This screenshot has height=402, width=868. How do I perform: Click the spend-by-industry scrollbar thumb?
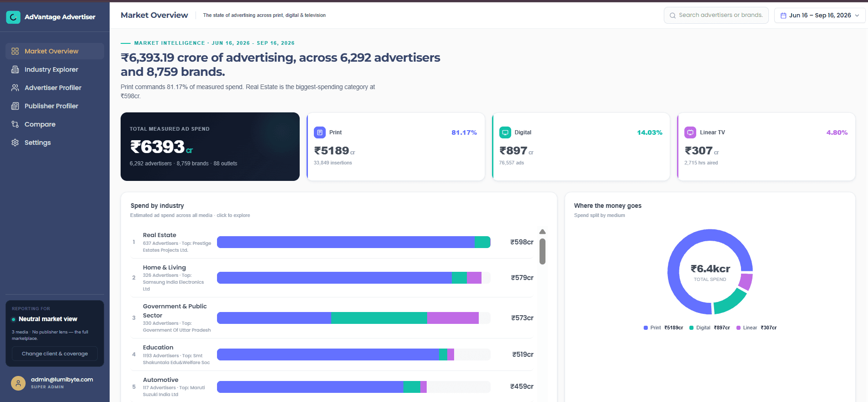[542, 251]
